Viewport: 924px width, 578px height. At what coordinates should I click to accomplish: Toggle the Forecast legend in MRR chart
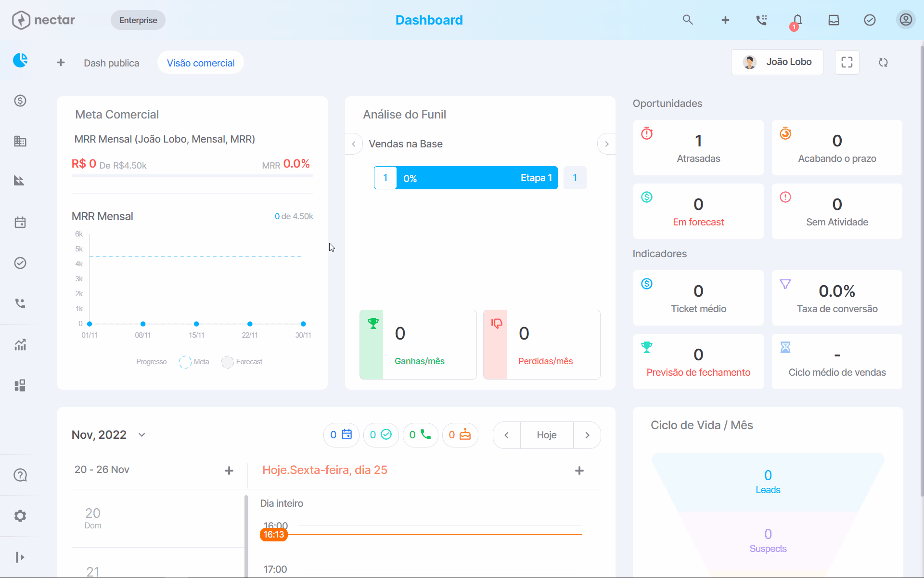(242, 362)
